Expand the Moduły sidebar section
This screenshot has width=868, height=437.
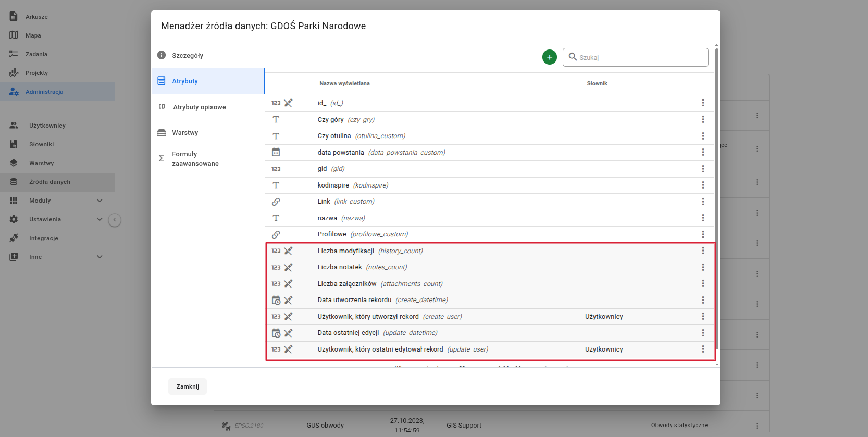(x=100, y=201)
